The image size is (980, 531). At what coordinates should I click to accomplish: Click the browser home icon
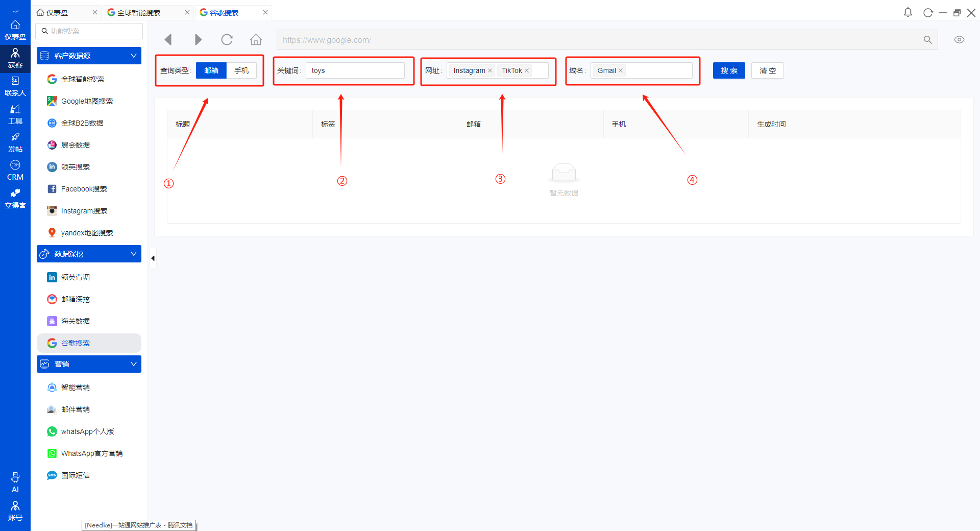pyautogui.click(x=256, y=40)
